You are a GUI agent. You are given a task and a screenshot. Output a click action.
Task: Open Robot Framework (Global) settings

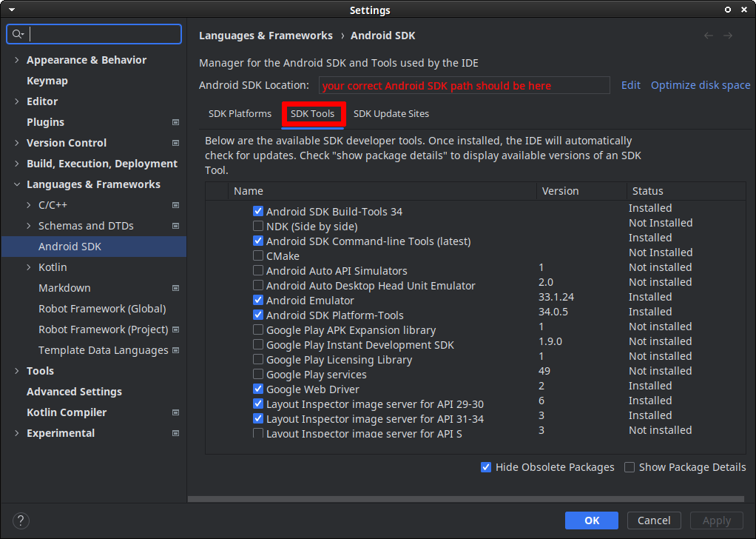102,309
